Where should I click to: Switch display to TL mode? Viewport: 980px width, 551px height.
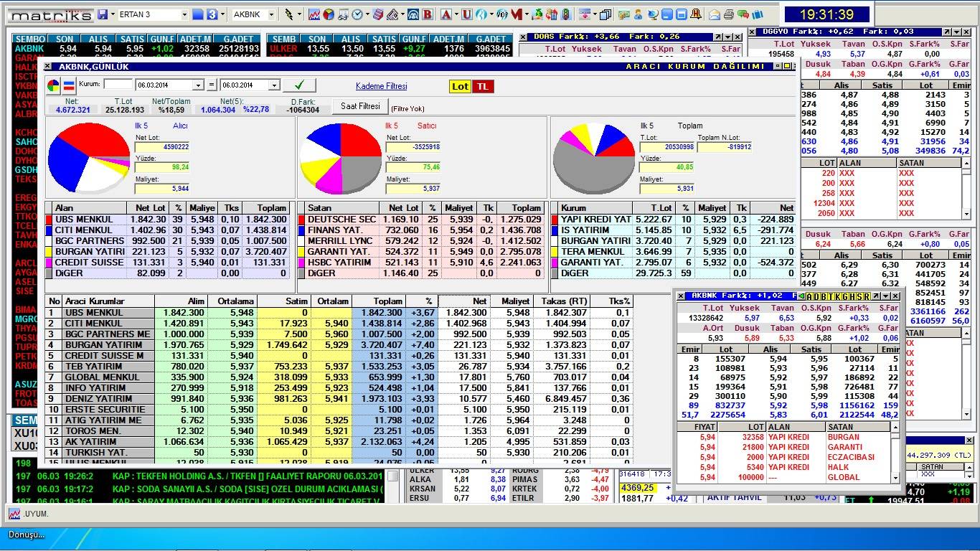[x=483, y=86]
